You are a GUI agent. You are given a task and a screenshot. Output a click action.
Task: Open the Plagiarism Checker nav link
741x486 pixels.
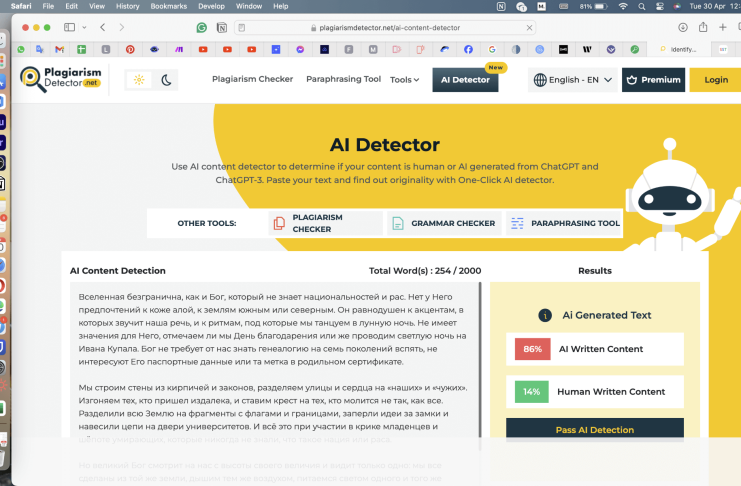coord(252,79)
